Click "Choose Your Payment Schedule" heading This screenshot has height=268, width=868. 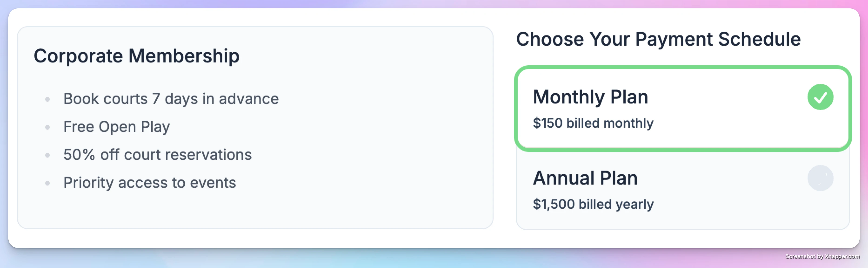click(658, 39)
